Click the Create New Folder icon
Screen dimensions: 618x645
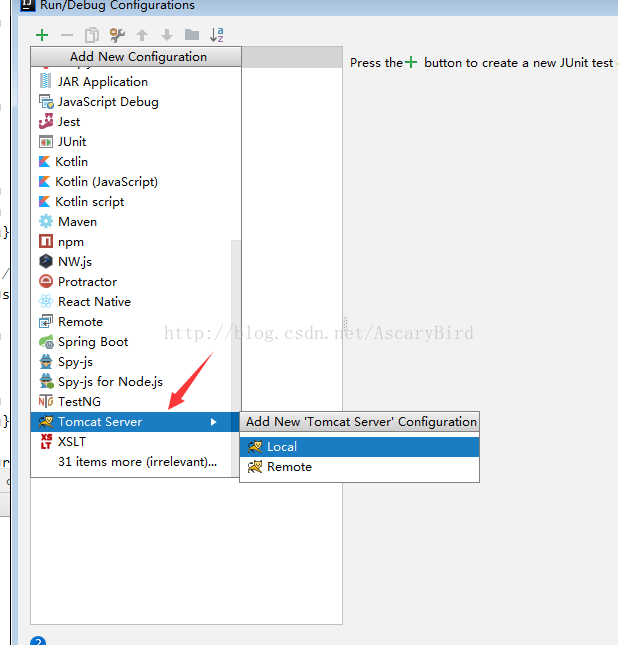[x=192, y=35]
